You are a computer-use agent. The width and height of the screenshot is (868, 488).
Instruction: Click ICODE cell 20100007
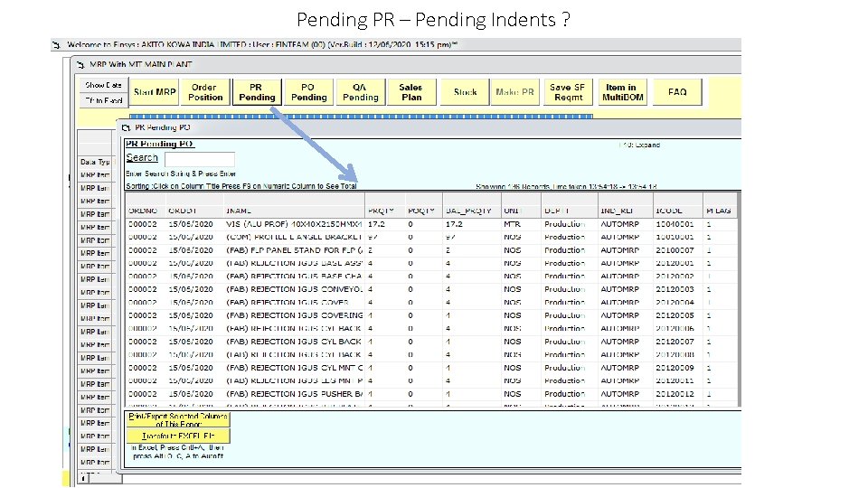point(675,250)
